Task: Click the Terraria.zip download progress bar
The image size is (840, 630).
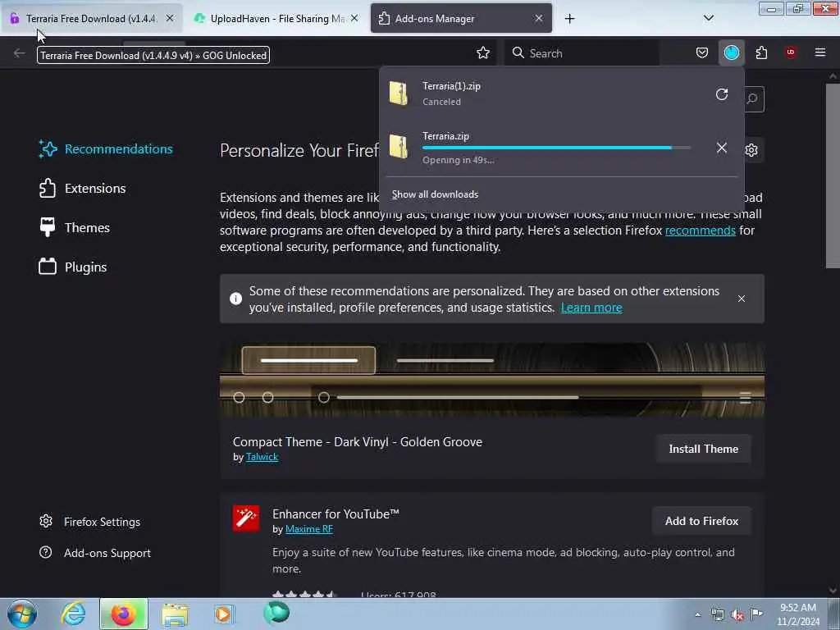Action: point(556,148)
